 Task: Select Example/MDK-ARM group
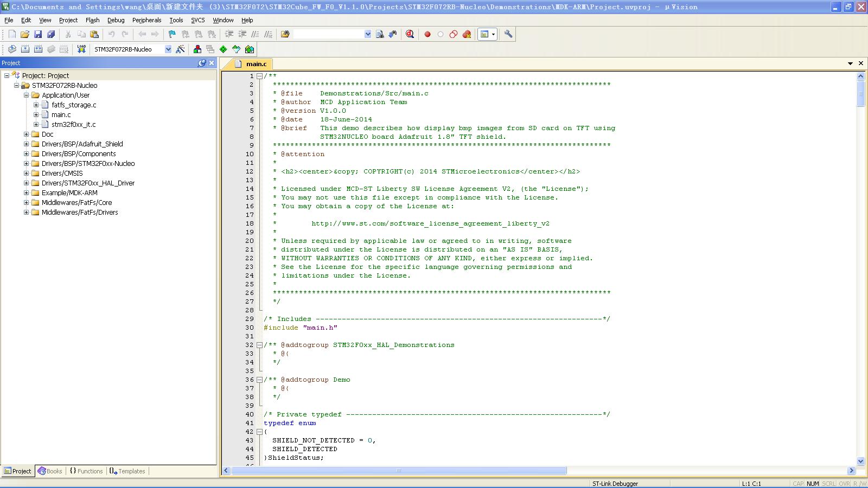click(x=69, y=192)
